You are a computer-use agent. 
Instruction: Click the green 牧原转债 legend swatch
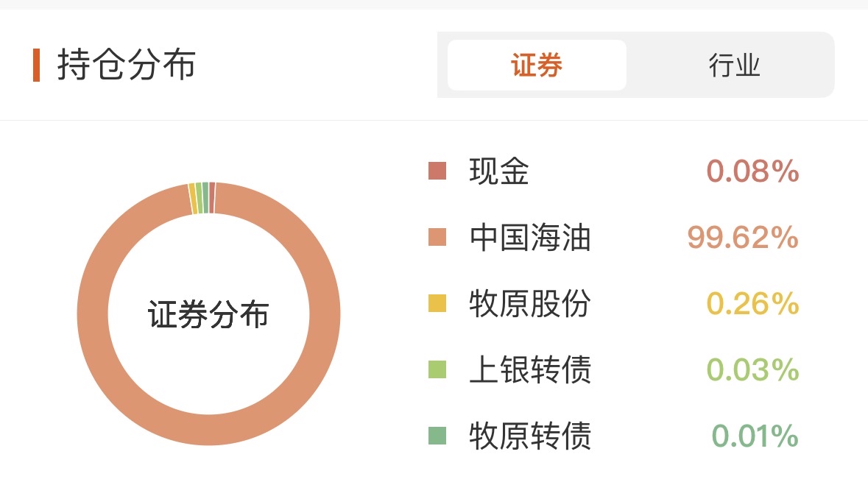pyautogui.click(x=437, y=436)
